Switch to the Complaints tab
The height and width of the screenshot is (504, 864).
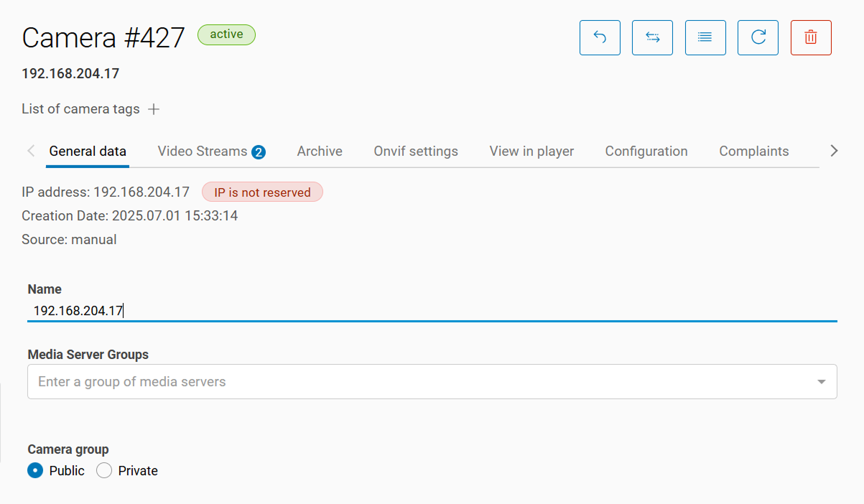point(754,151)
